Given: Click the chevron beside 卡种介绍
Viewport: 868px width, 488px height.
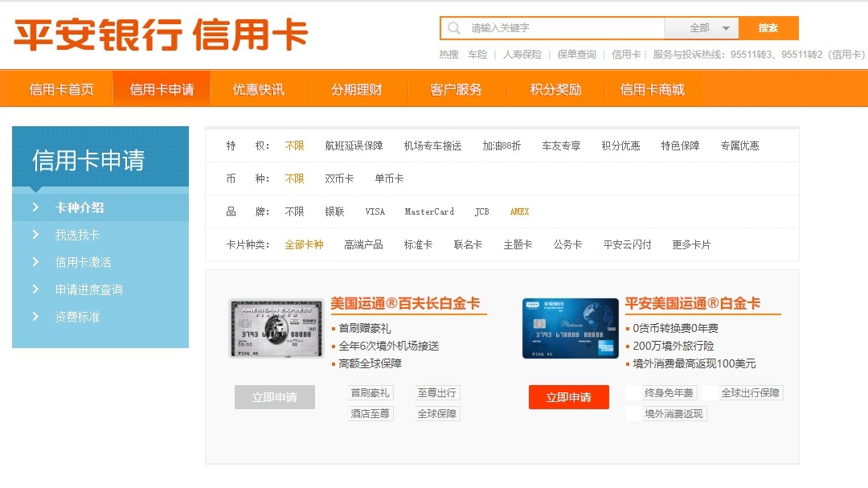Looking at the screenshot, I should (35, 207).
